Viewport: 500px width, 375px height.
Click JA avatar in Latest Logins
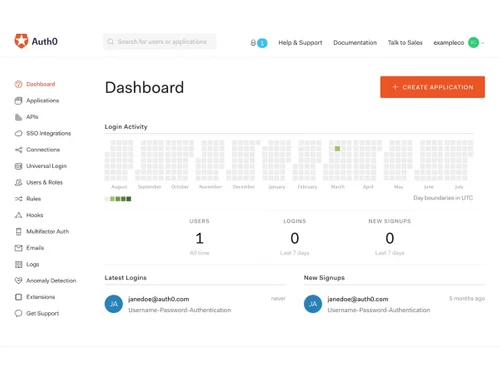pyautogui.click(x=114, y=304)
